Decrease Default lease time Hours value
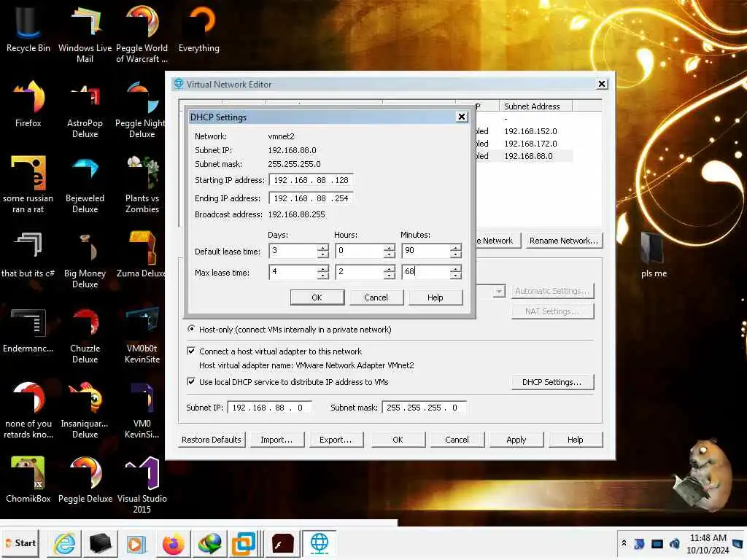 [390, 254]
